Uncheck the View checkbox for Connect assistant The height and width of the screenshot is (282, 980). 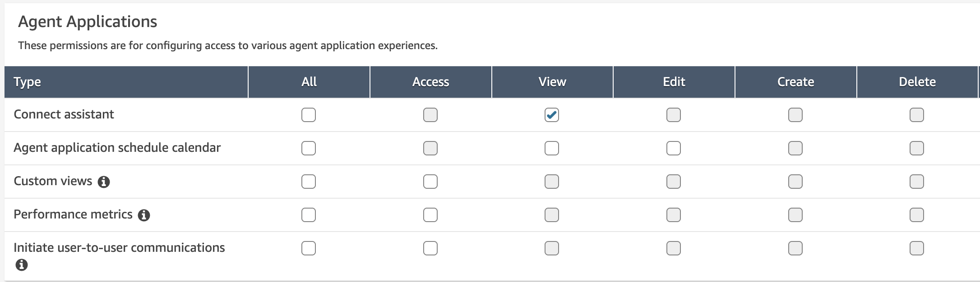551,115
